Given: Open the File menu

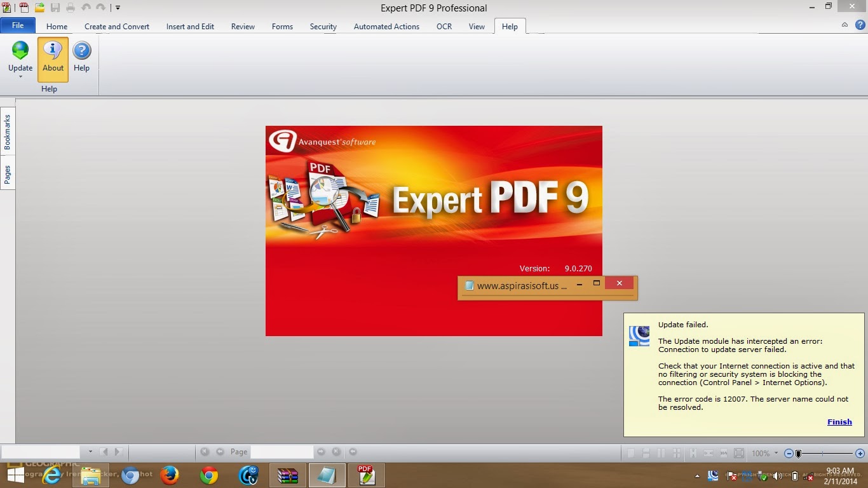Looking at the screenshot, I should click(x=18, y=25).
